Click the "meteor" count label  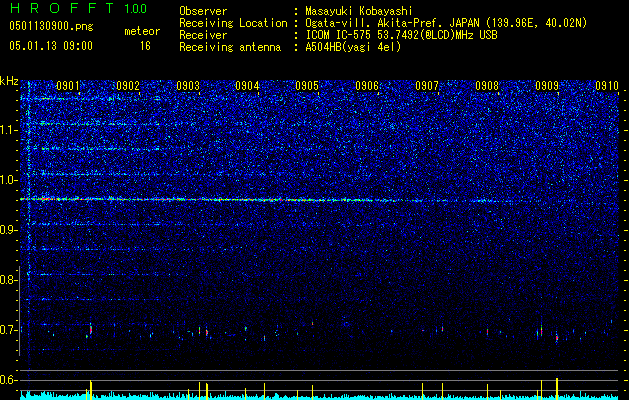click(142, 31)
